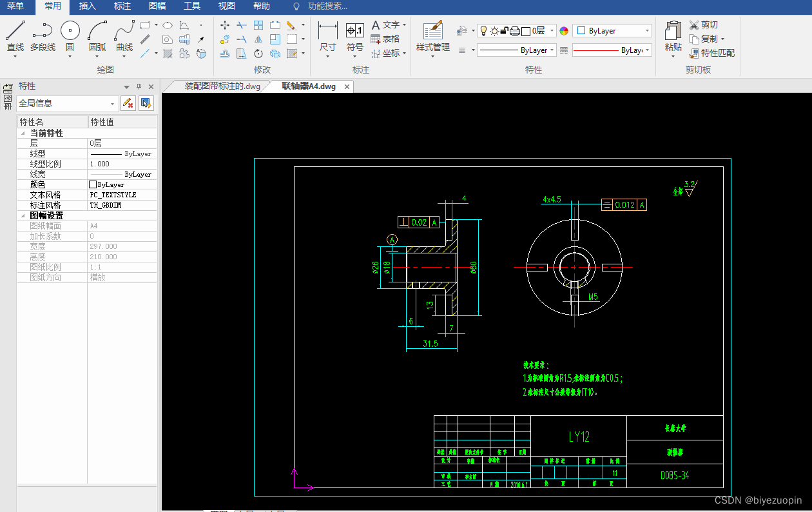The width and height of the screenshot is (812, 512).
Task: Open the 菜单 menu
Action: click(15, 6)
